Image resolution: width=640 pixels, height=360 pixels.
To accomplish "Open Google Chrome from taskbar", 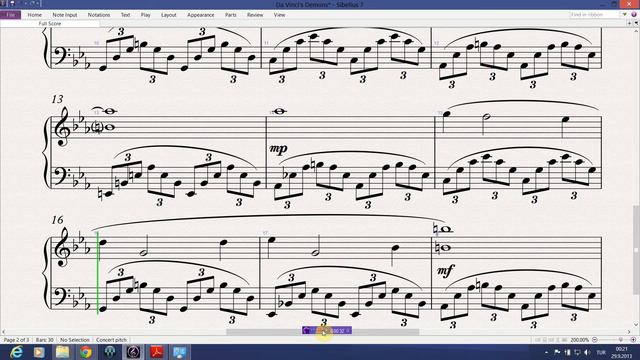I will (86, 352).
